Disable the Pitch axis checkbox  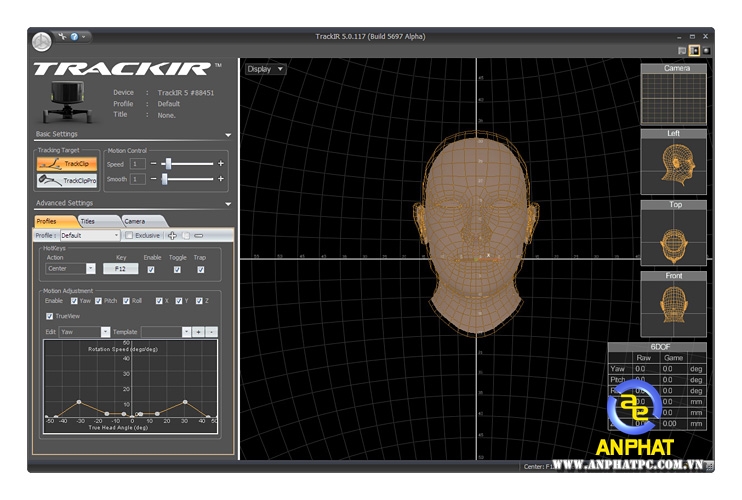tap(98, 301)
